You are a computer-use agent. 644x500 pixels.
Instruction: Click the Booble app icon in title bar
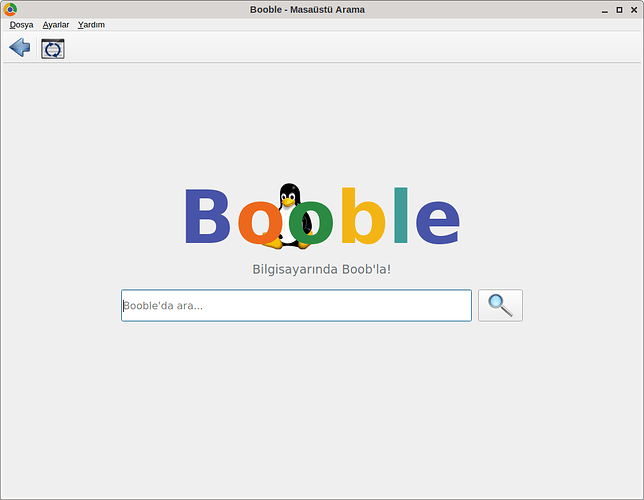coord(10,10)
